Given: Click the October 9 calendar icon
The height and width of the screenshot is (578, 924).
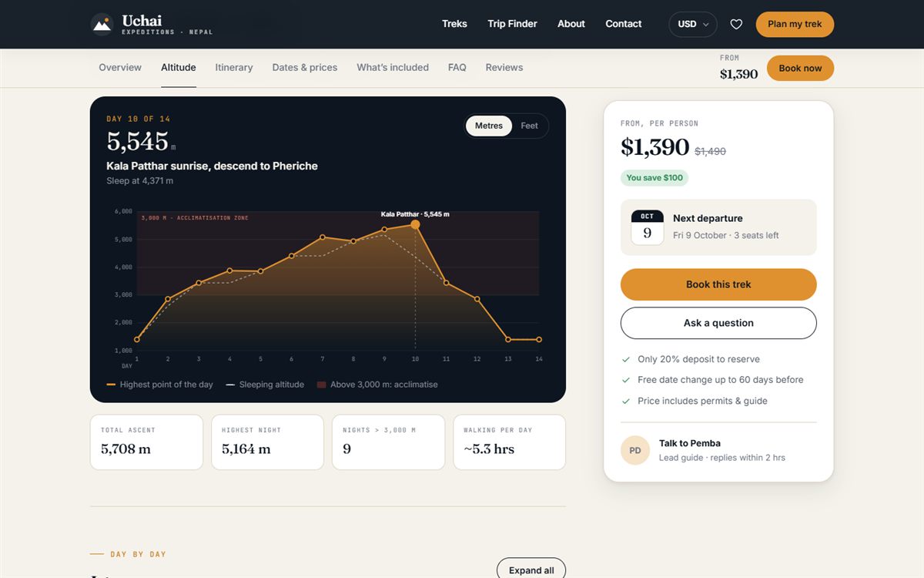Looking at the screenshot, I should tap(647, 227).
